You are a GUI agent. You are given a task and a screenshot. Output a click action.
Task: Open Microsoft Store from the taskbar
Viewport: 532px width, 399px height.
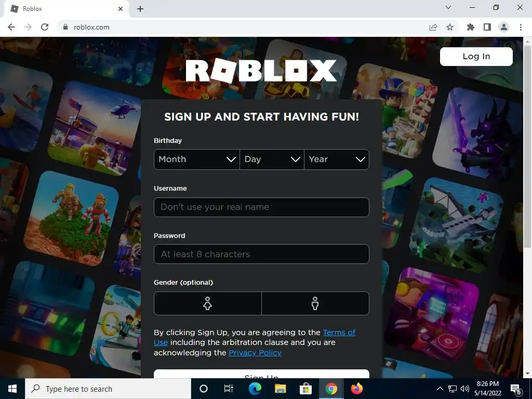[x=305, y=389]
